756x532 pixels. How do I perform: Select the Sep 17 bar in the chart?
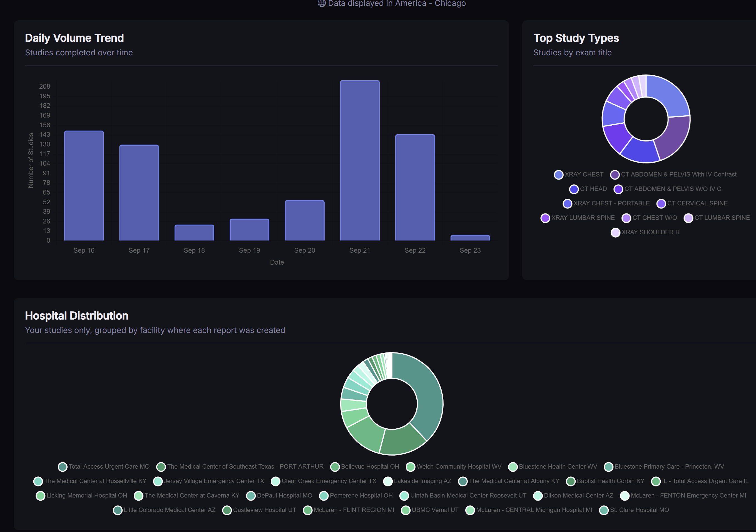click(139, 193)
